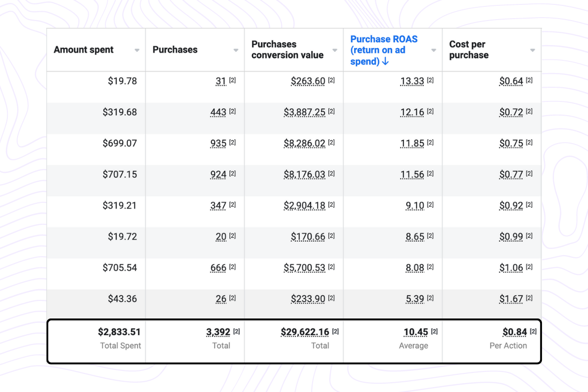Click the $2,833.51 Total Spent cell

click(119, 332)
